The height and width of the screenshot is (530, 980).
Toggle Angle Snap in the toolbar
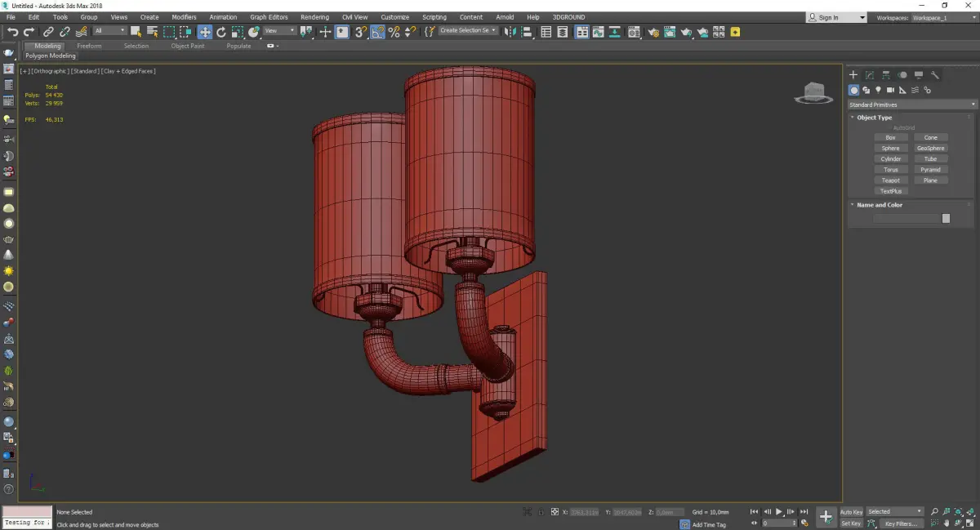tap(378, 32)
